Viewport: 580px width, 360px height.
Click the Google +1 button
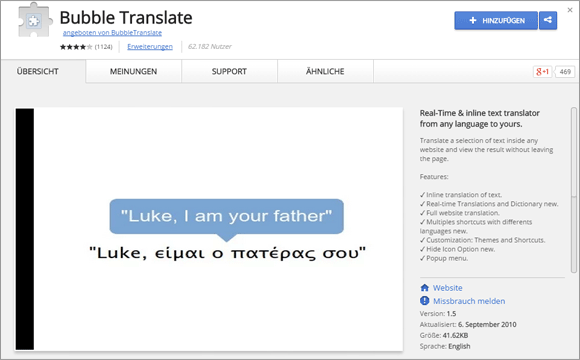tap(542, 72)
